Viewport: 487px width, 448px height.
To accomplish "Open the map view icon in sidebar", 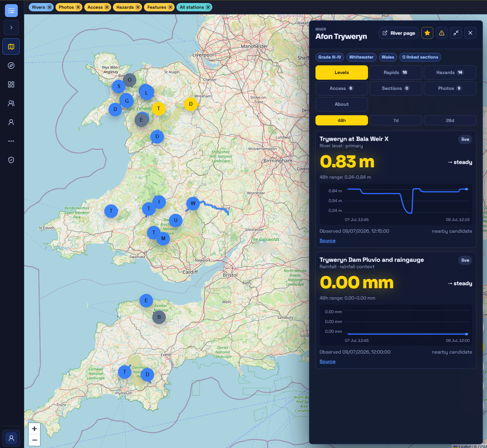I will [x=11, y=47].
